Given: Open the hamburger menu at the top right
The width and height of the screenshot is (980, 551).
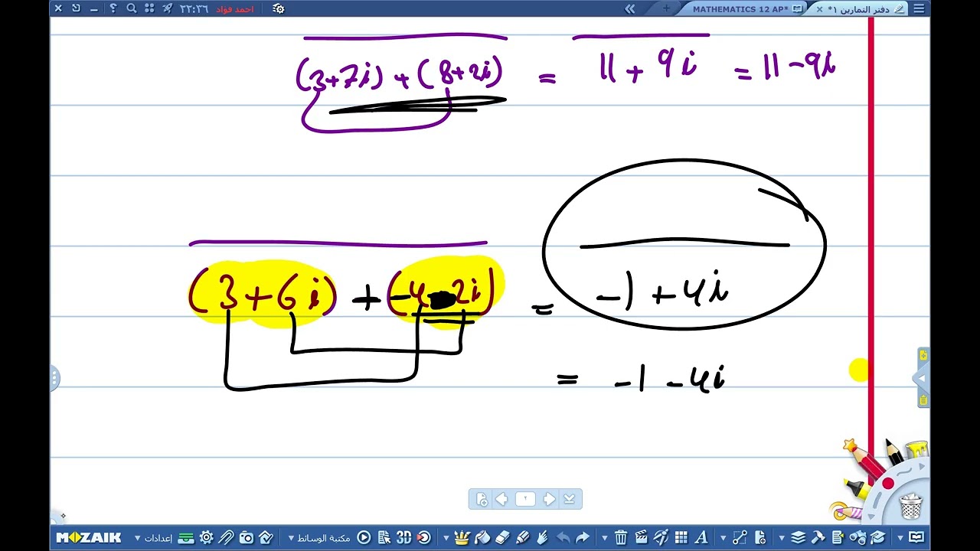Looking at the screenshot, I should (919, 8).
